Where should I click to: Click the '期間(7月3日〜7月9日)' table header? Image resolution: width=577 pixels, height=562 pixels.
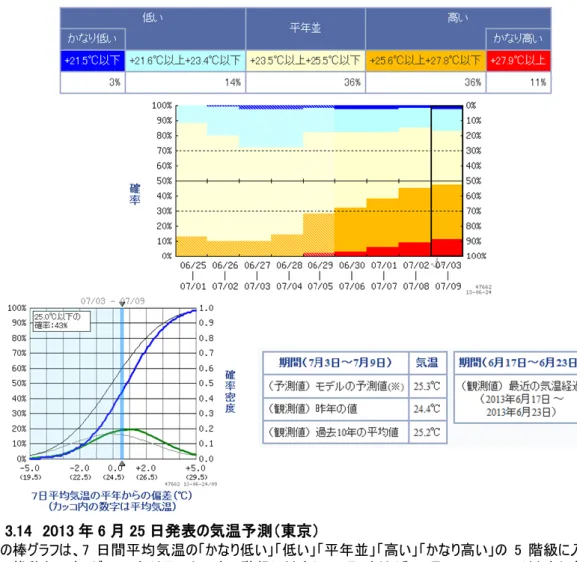tap(336, 363)
